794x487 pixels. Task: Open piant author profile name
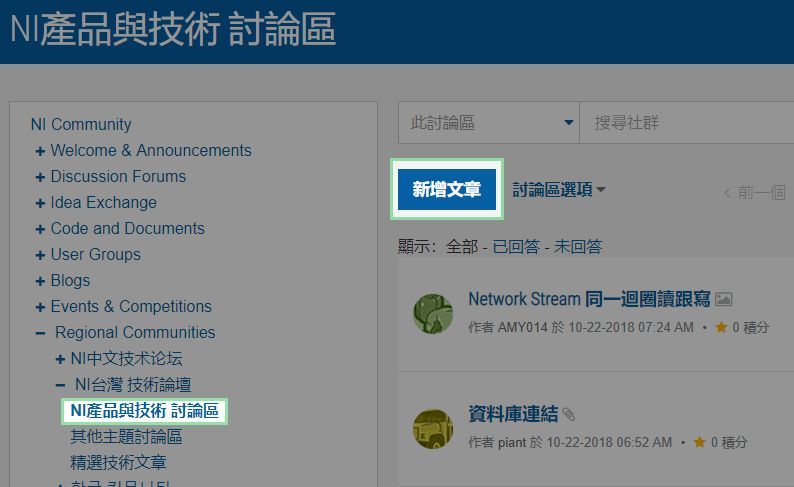[x=512, y=442]
